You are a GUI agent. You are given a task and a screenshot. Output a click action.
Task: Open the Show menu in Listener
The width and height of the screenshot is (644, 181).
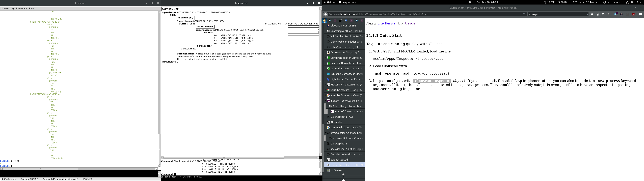[x=31, y=8]
